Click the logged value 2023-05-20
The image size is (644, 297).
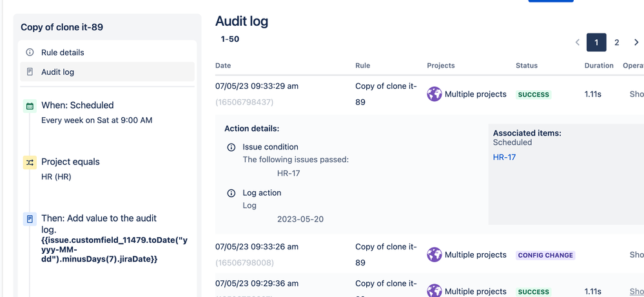pyautogui.click(x=300, y=219)
